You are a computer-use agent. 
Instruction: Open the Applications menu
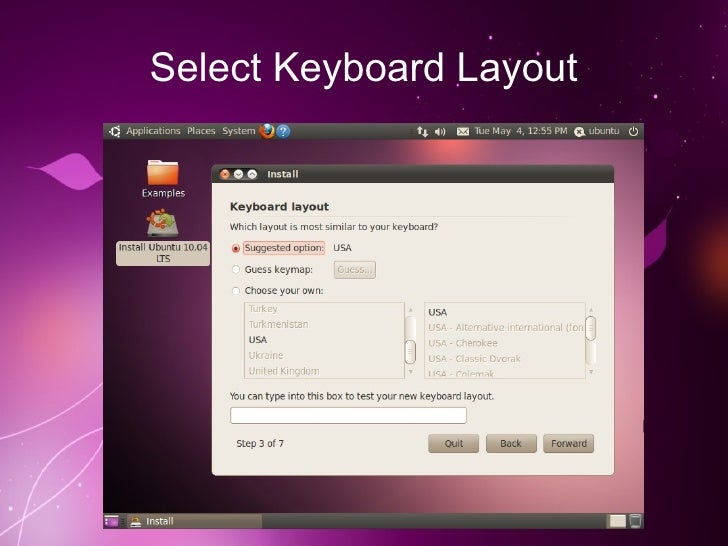coord(153,131)
